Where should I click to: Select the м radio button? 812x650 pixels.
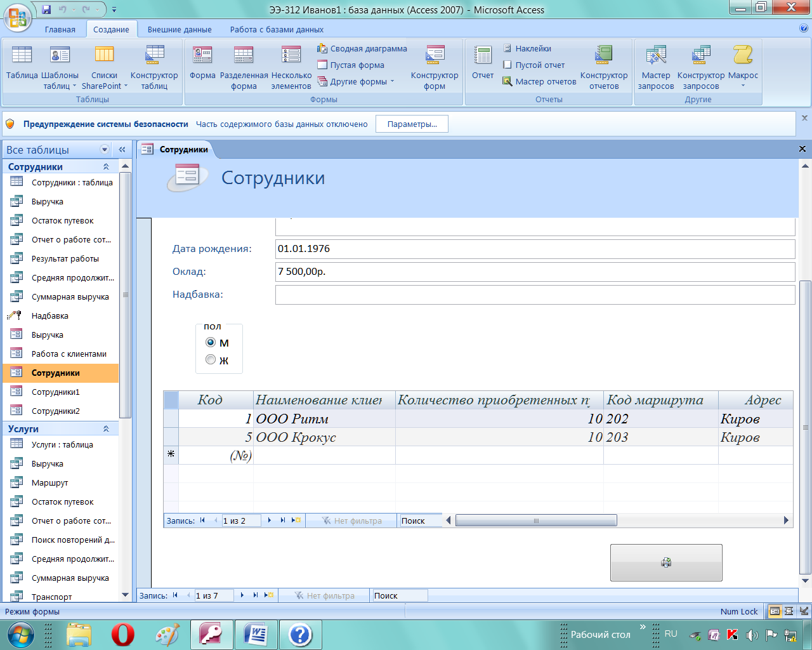click(211, 342)
